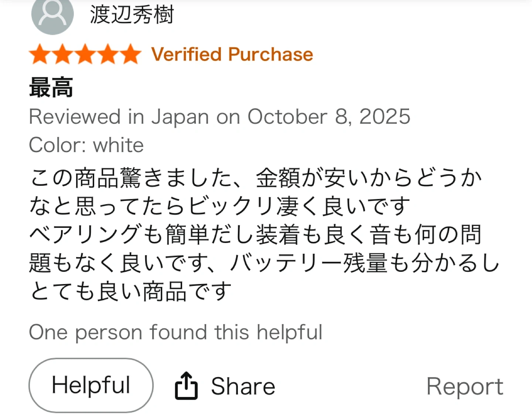Click the fourth orange rating star

pos(108,54)
